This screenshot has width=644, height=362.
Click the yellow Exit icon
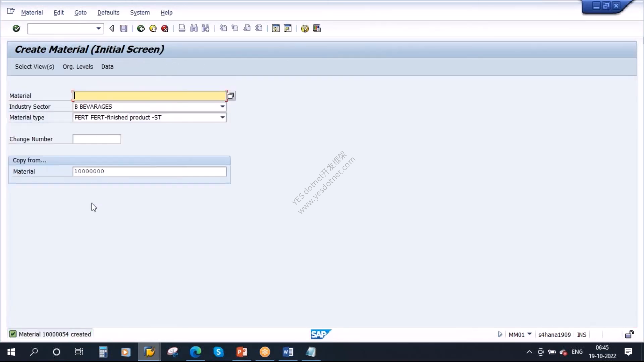(153, 28)
